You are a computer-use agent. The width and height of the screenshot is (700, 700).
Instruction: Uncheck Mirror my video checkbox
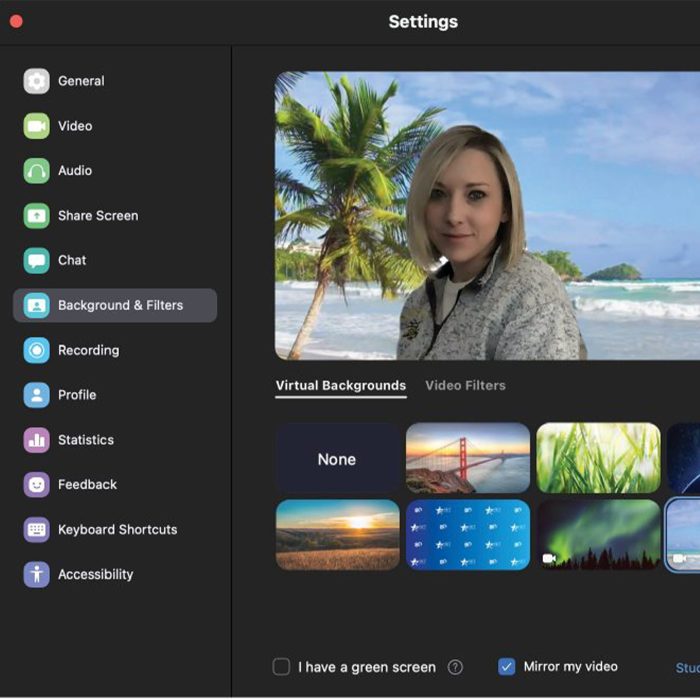507,667
